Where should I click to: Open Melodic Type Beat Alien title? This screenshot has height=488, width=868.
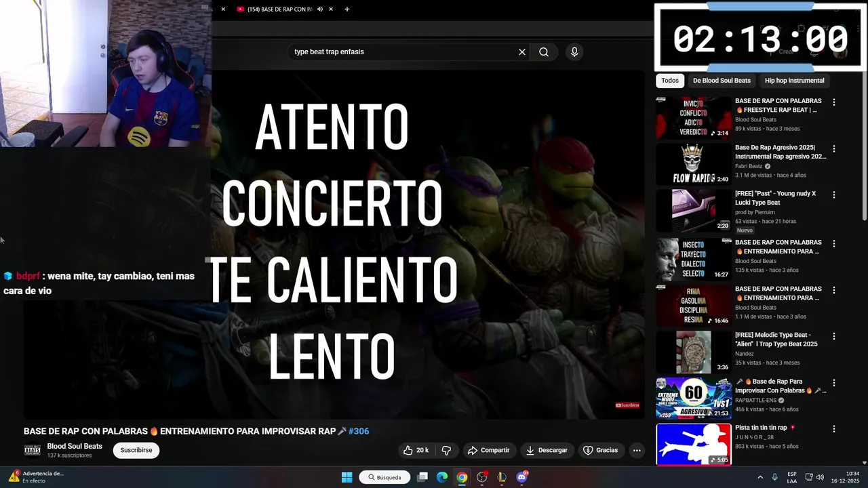pos(776,340)
